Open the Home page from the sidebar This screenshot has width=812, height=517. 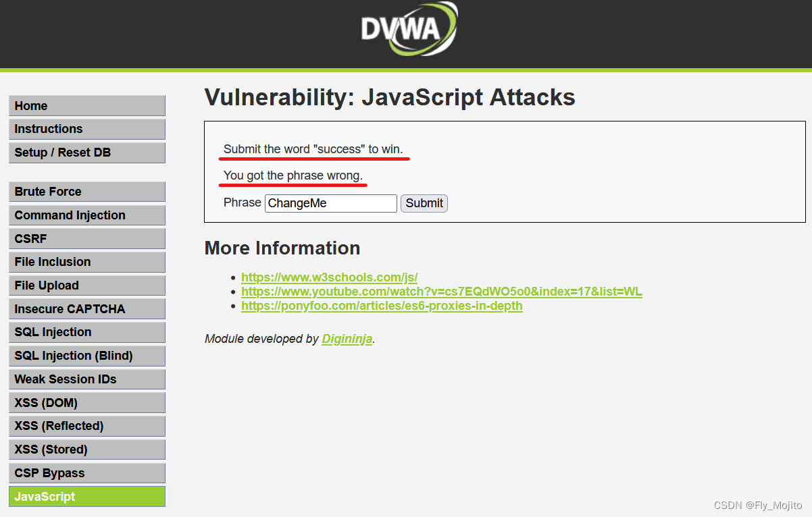pos(86,105)
